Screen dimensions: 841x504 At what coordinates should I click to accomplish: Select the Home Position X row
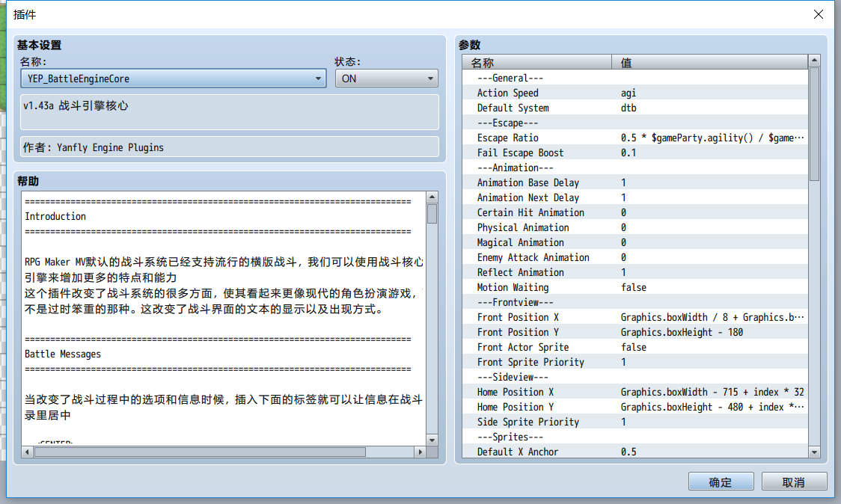[635, 393]
